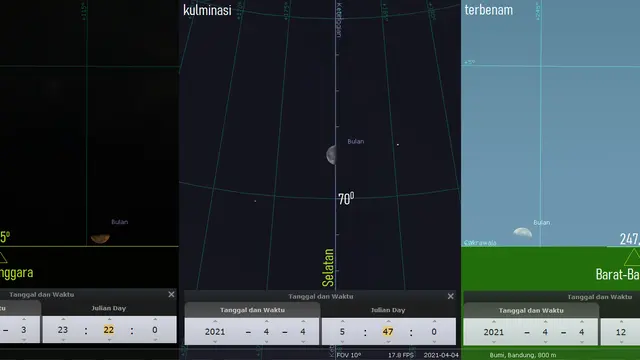Viewport: 640px width, 360px height.
Task: Click the Selatan direction label
Action: pos(328,267)
